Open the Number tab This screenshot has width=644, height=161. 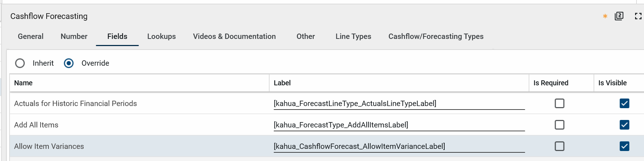(74, 36)
